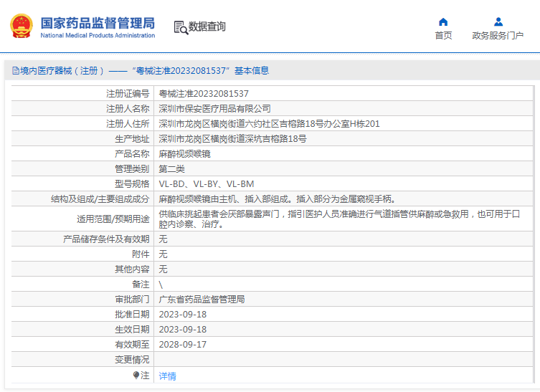Select 无 in 产品储存条件及有效期 row
The width and height of the screenshot is (540, 392).
pos(163,239)
